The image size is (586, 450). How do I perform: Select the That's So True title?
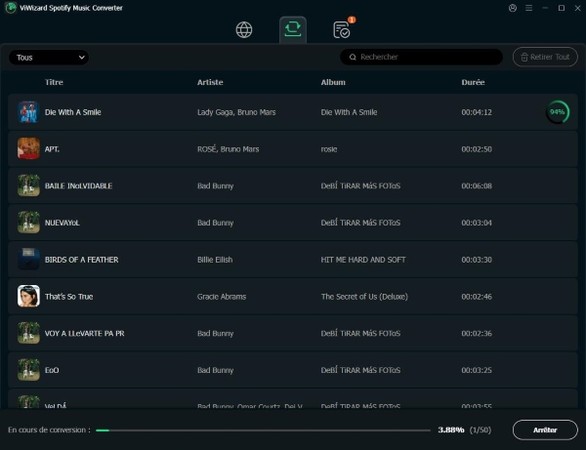pos(69,297)
